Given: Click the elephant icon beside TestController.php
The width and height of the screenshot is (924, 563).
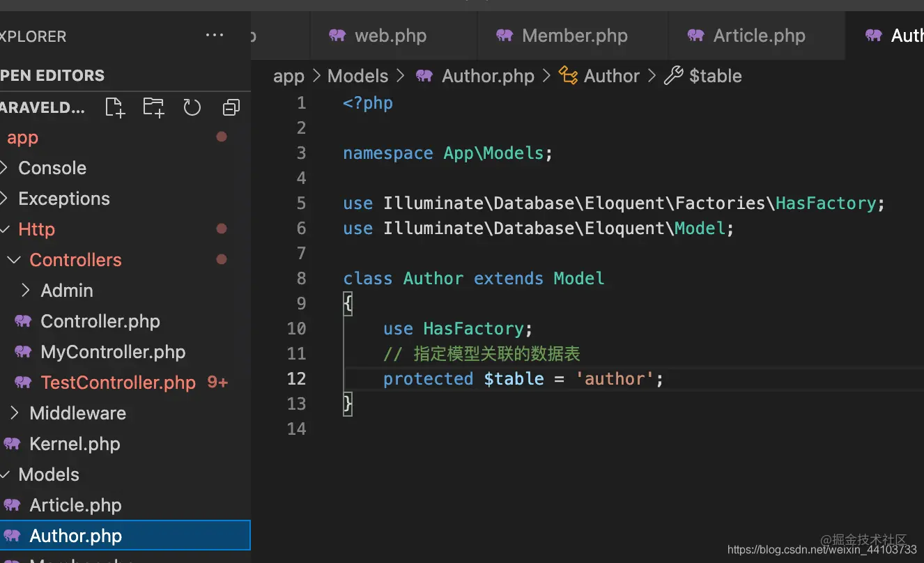Looking at the screenshot, I should pos(23,382).
